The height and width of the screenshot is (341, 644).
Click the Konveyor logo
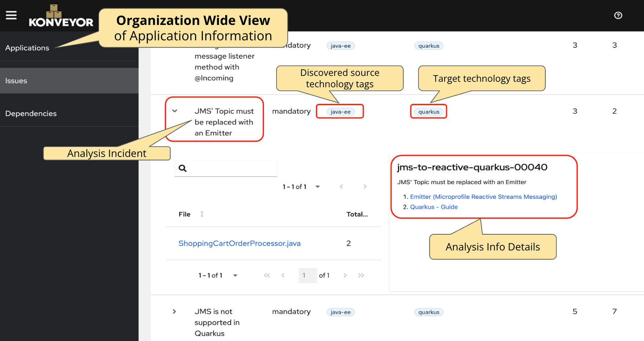61,17
